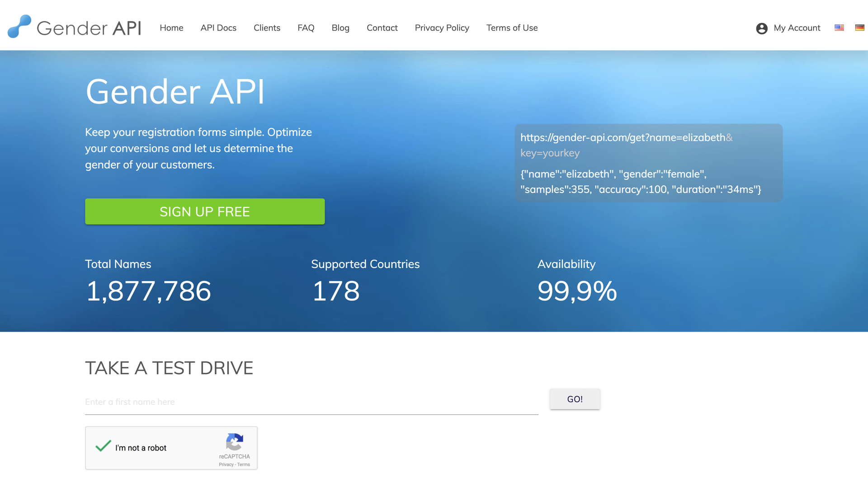The image size is (868, 488).
Task: Open API Docs in the navigation
Action: point(218,28)
